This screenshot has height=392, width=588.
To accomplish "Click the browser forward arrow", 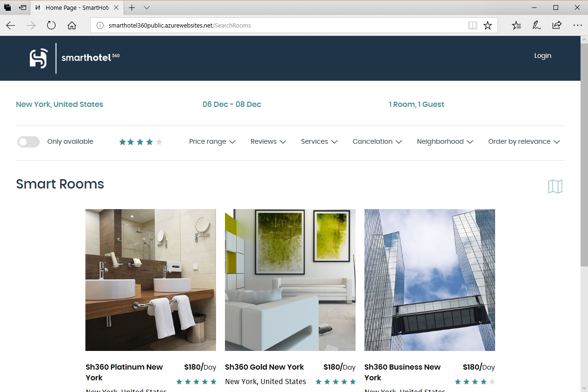I will pyautogui.click(x=31, y=26).
